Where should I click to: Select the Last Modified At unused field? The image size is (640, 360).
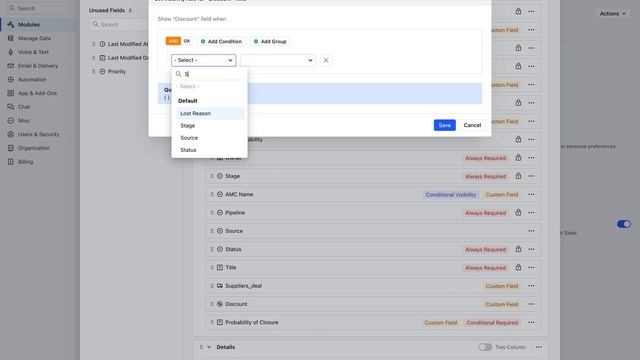tap(124, 44)
